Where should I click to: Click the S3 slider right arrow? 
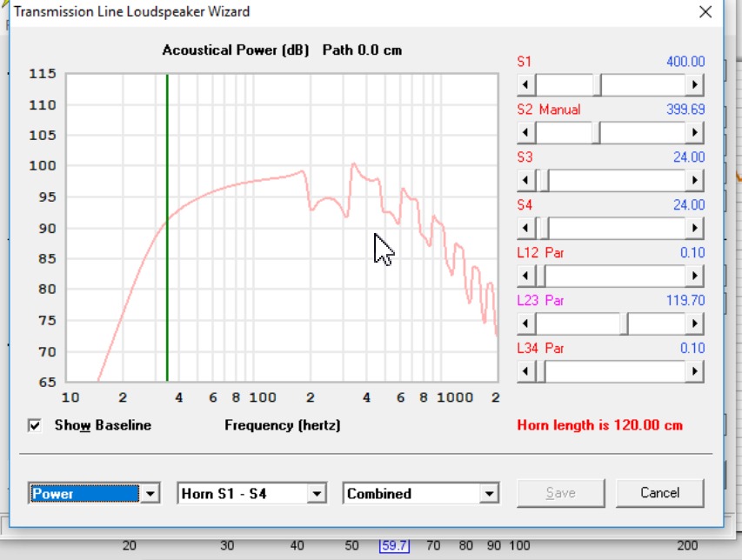click(694, 180)
